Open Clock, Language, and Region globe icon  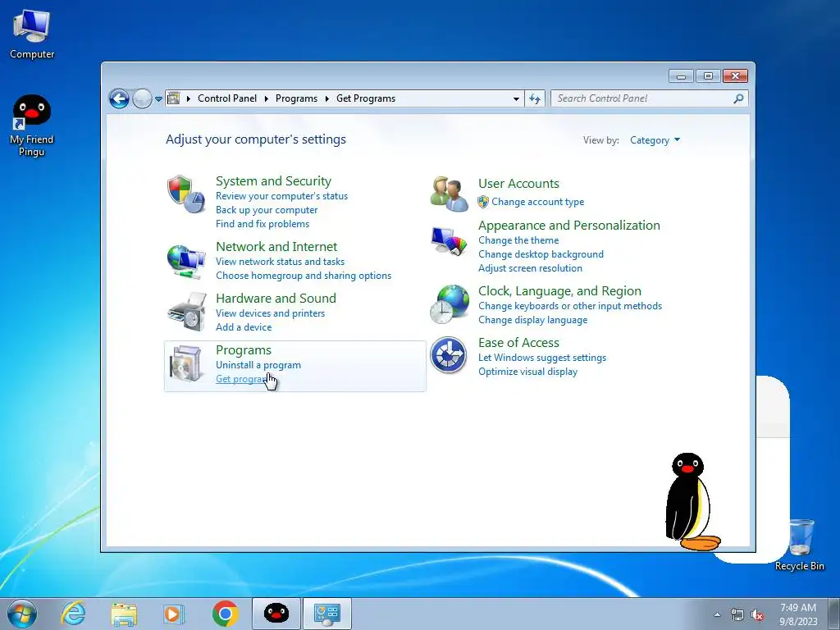449,304
